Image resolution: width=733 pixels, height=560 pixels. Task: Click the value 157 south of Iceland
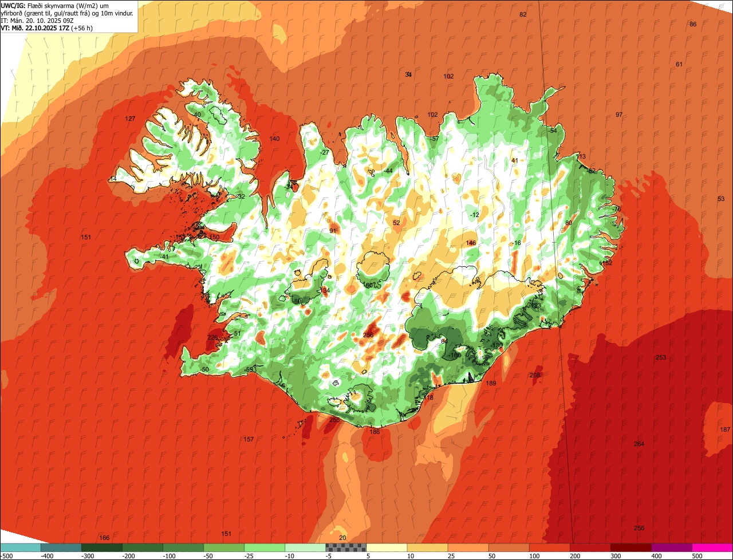(x=249, y=439)
